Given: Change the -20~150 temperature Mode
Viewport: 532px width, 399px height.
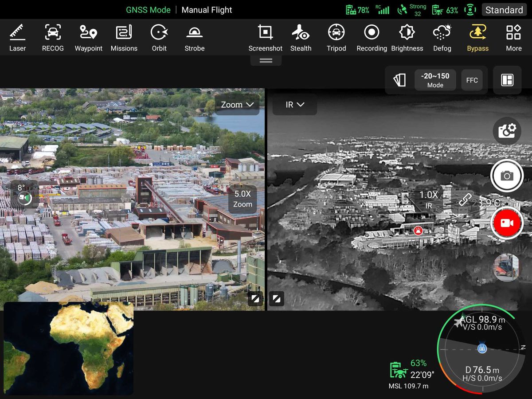Looking at the screenshot, I should click(435, 80).
